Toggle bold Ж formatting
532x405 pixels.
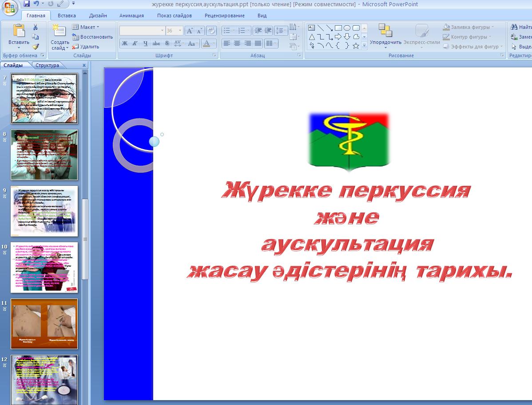click(x=124, y=43)
